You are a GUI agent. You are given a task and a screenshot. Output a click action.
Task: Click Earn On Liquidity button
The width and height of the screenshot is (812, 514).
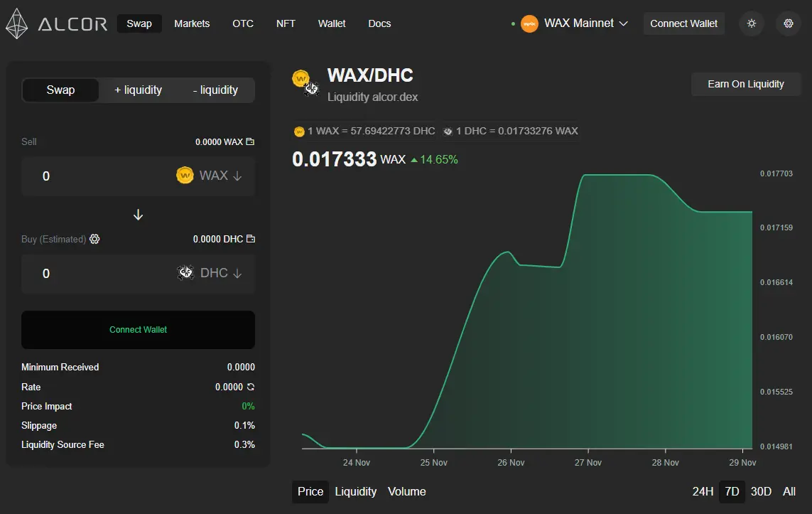click(x=746, y=84)
